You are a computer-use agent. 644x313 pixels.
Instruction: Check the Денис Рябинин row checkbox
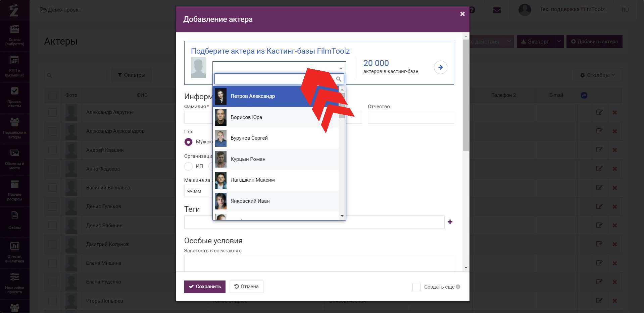pyautogui.click(x=52, y=225)
